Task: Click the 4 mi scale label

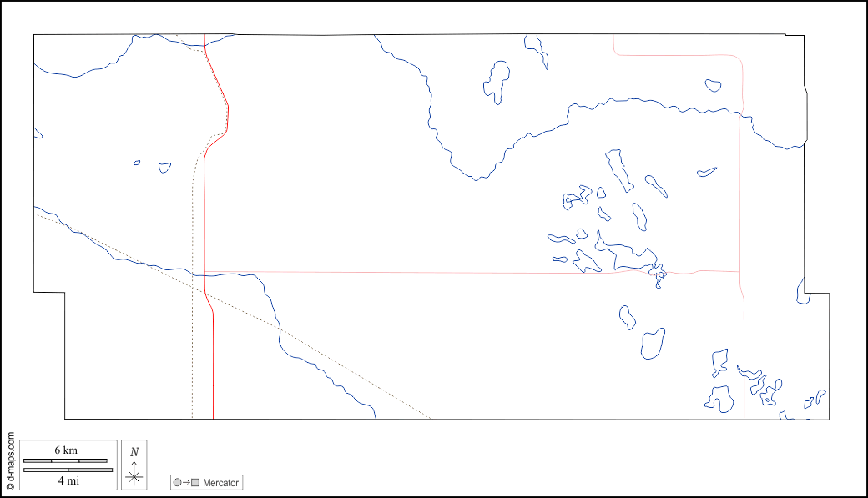Action: (68, 480)
